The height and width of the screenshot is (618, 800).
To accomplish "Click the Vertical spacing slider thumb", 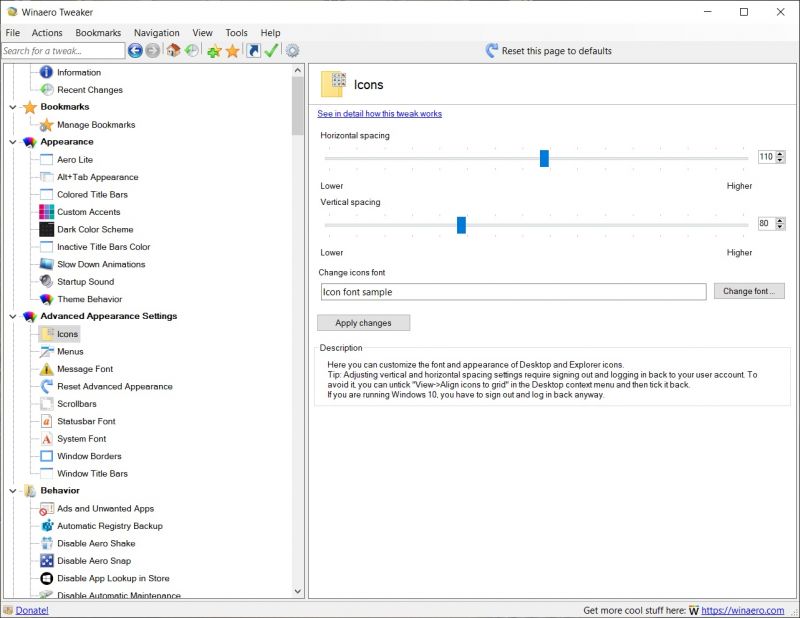I will coord(461,225).
